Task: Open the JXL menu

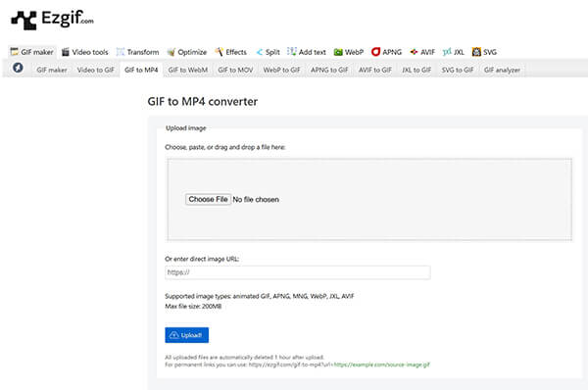Action: click(454, 52)
